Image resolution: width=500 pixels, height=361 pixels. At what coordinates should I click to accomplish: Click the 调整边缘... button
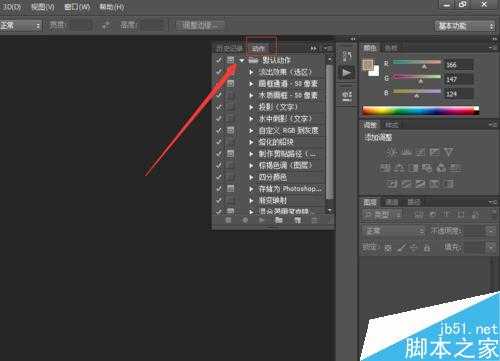(200, 25)
